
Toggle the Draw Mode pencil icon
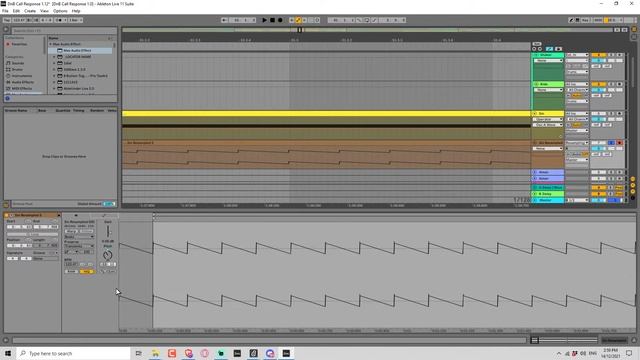[571, 20]
